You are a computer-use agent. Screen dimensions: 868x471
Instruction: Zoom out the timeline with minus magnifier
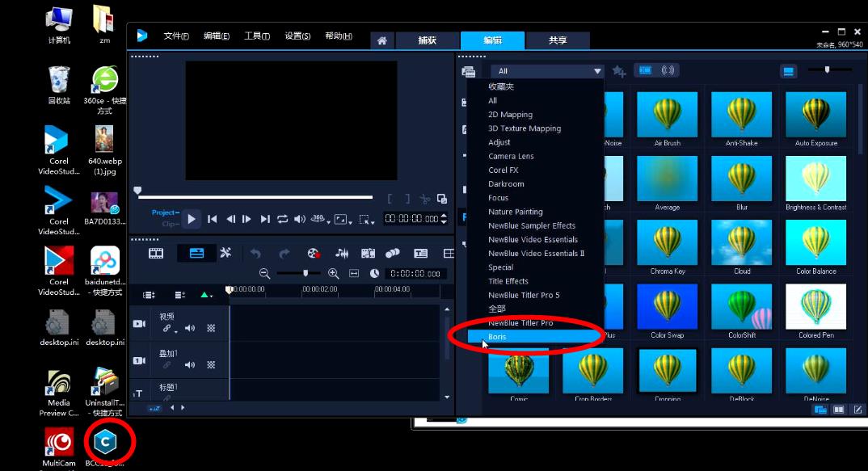264,273
